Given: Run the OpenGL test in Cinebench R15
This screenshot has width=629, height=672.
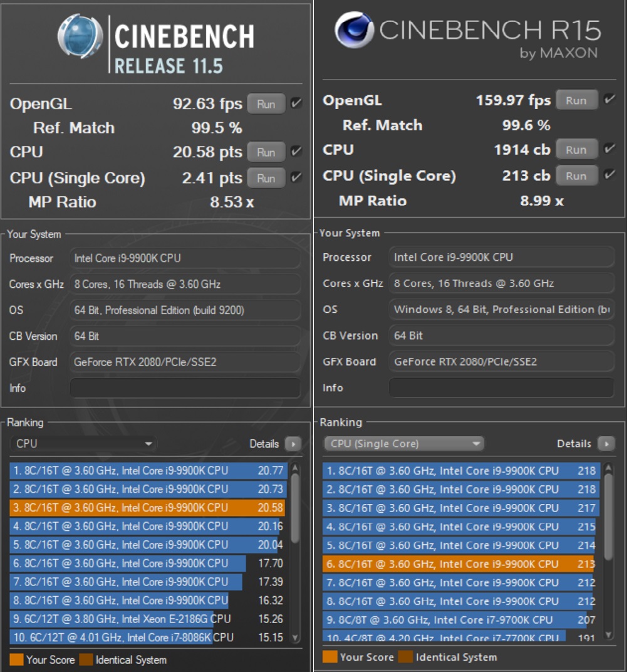Looking at the screenshot, I should click(576, 100).
